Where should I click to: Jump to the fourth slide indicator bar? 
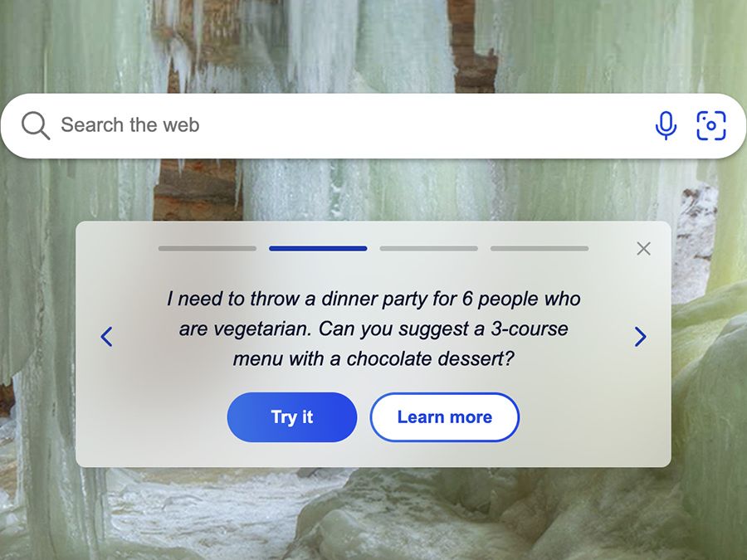(539, 249)
